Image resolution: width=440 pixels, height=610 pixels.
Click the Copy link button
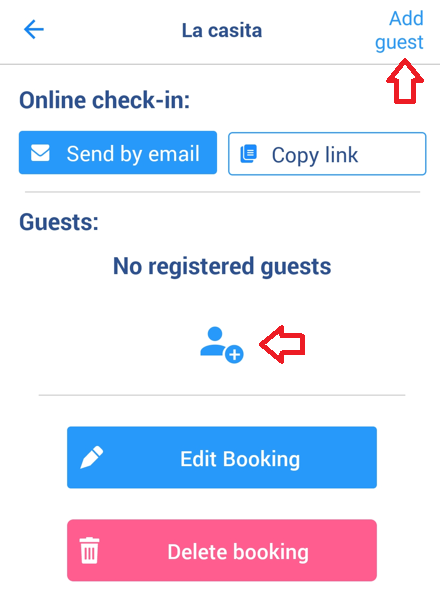point(327,154)
